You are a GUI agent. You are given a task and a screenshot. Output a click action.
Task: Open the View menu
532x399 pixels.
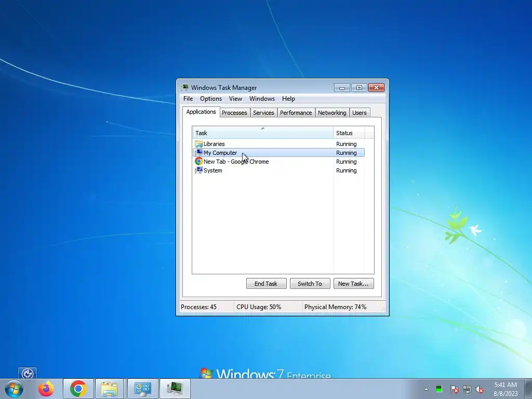coord(235,99)
